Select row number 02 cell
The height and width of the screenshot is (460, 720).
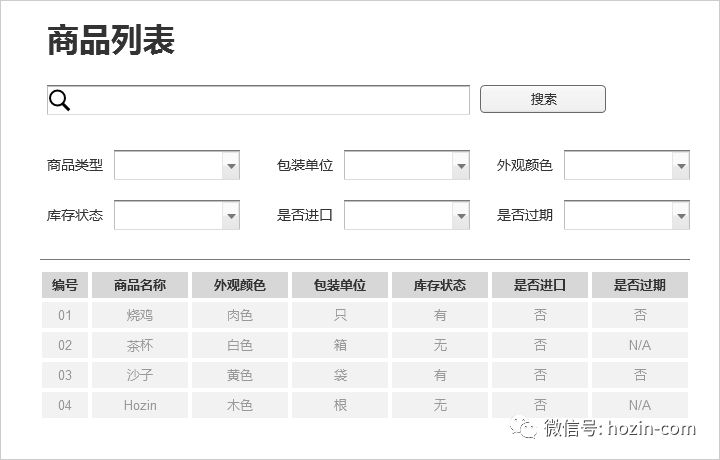[x=65, y=345]
